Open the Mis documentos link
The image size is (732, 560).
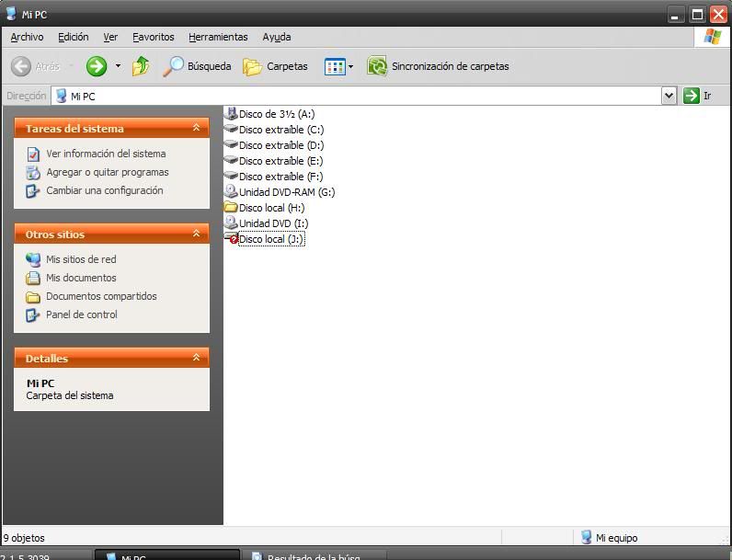pyautogui.click(x=81, y=278)
